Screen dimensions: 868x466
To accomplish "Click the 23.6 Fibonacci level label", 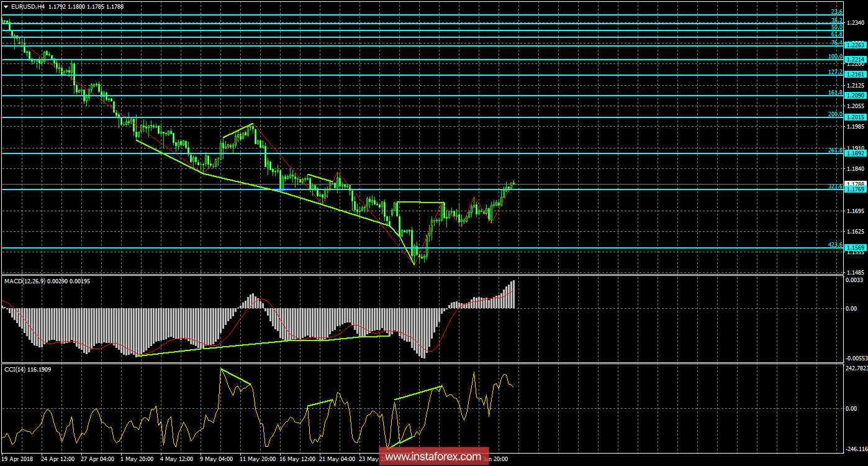I will [836, 12].
